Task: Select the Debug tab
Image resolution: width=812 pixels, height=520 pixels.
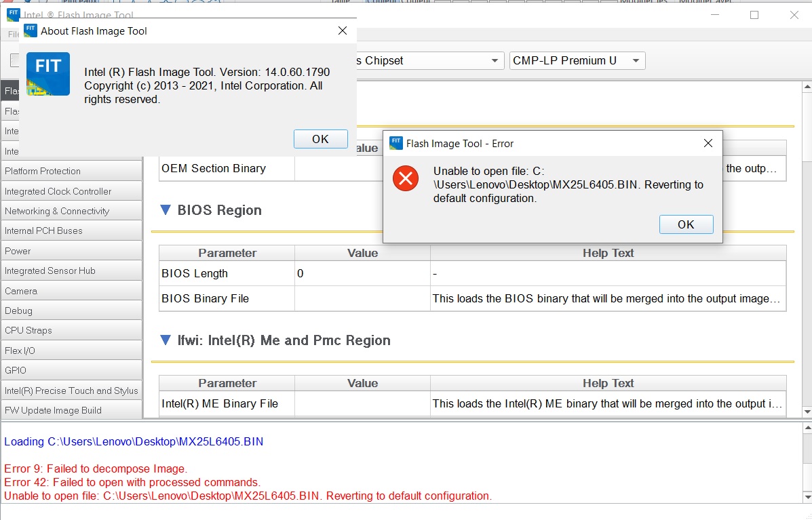Action: (71, 311)
